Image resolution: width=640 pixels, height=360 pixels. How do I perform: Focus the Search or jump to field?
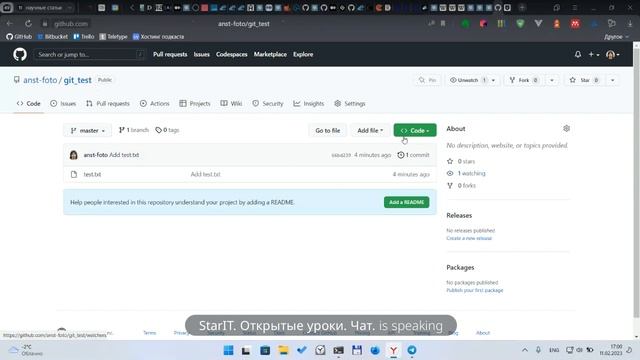(89, 54)
